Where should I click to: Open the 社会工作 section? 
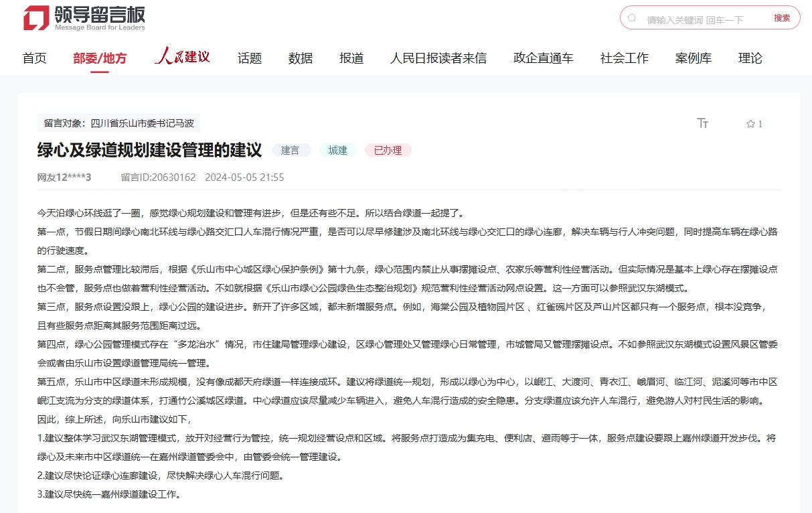click(624, 58)
